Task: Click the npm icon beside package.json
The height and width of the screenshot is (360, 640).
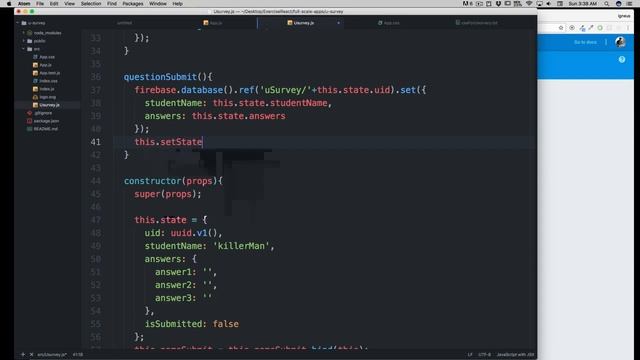Action: 29,121
